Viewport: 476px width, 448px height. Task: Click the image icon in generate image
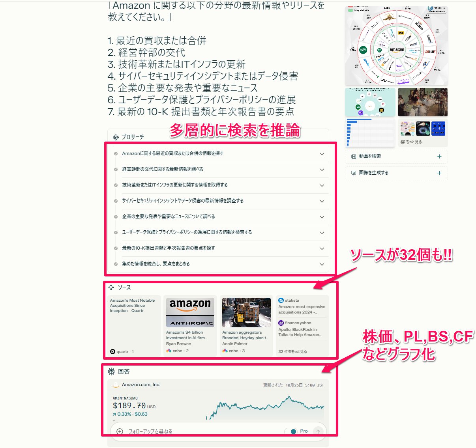354,173
